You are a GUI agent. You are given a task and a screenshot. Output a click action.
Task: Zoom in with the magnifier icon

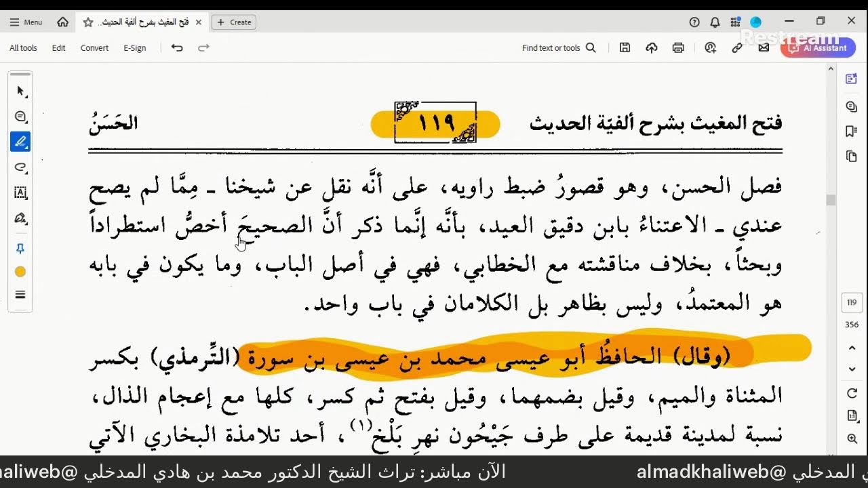(x=852, y=439)
